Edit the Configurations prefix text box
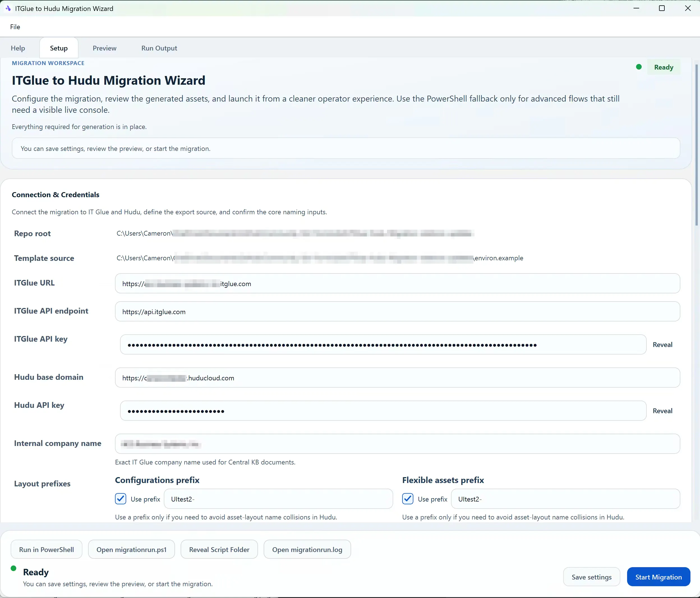Image resolution: width=700 pixels, height=598 pixels. 278,499
